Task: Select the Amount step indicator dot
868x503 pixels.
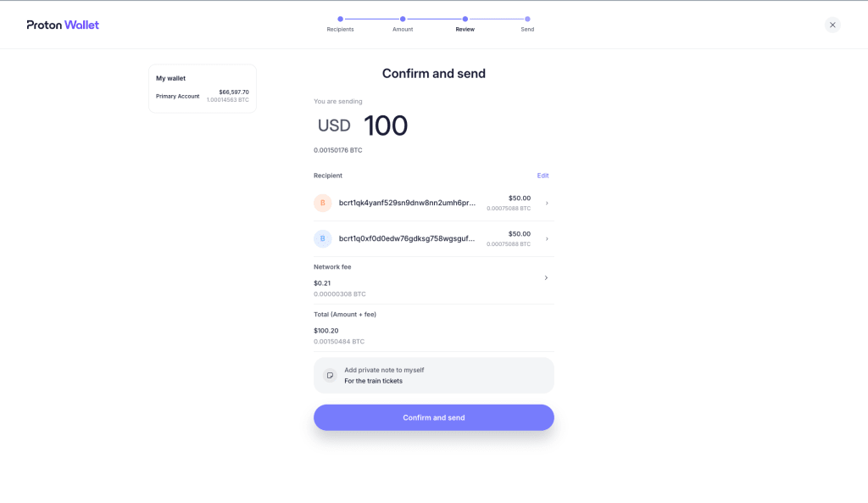Action: [403, 17]
